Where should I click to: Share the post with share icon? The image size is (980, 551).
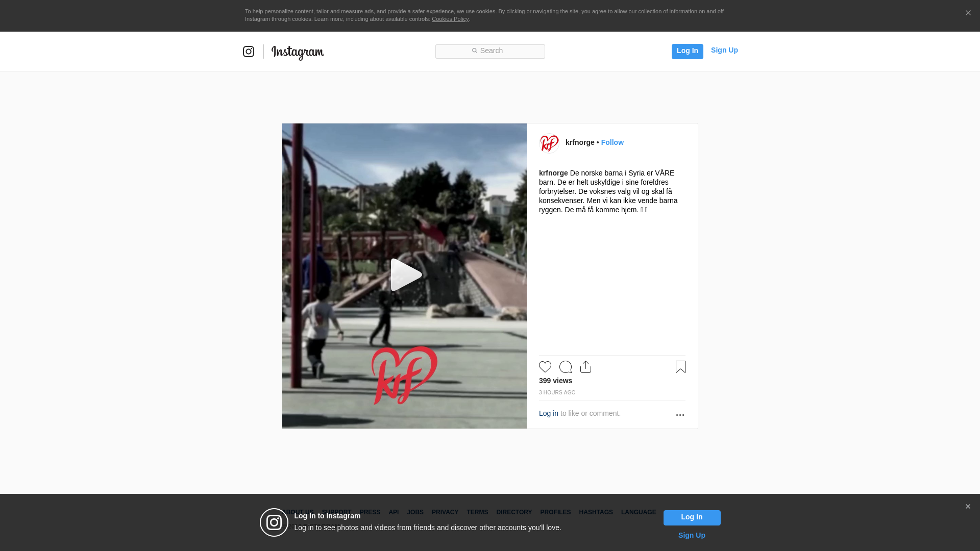pyautogui.click(x=586, y=367)
